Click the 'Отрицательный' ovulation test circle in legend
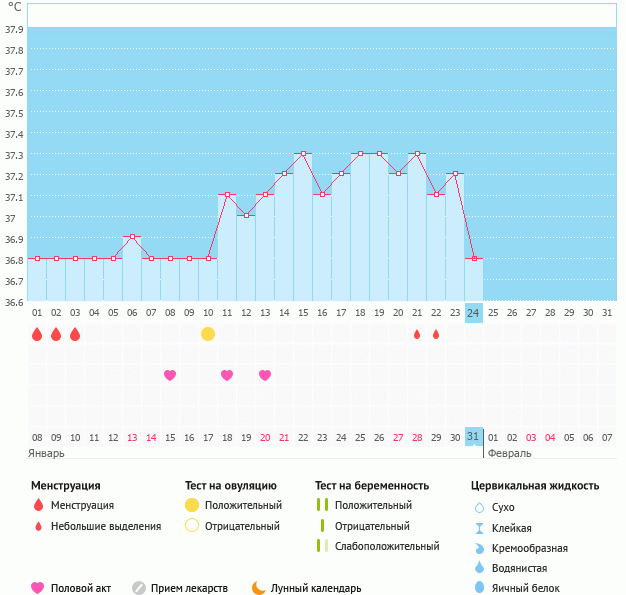 [x=192, y=526]
